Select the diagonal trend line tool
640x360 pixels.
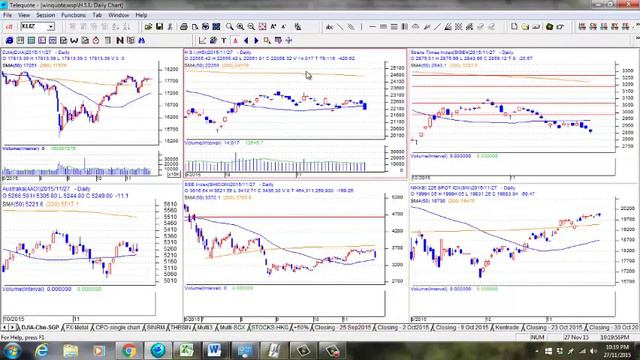[x=340, y=27]
